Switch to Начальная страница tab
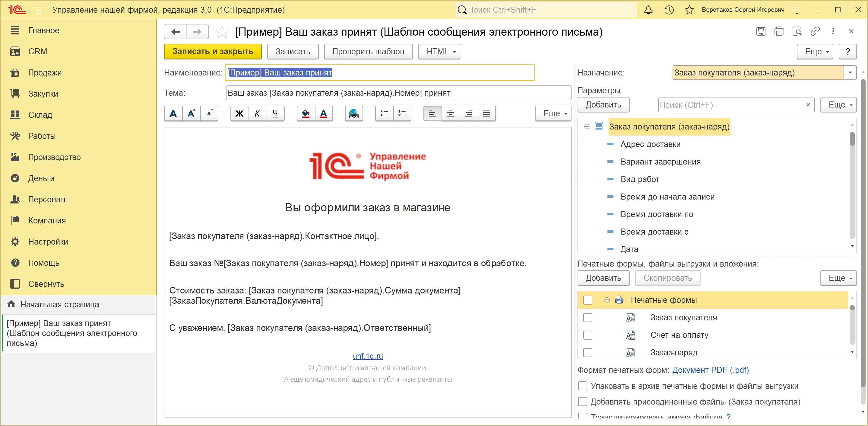 (x=78, y=305)
